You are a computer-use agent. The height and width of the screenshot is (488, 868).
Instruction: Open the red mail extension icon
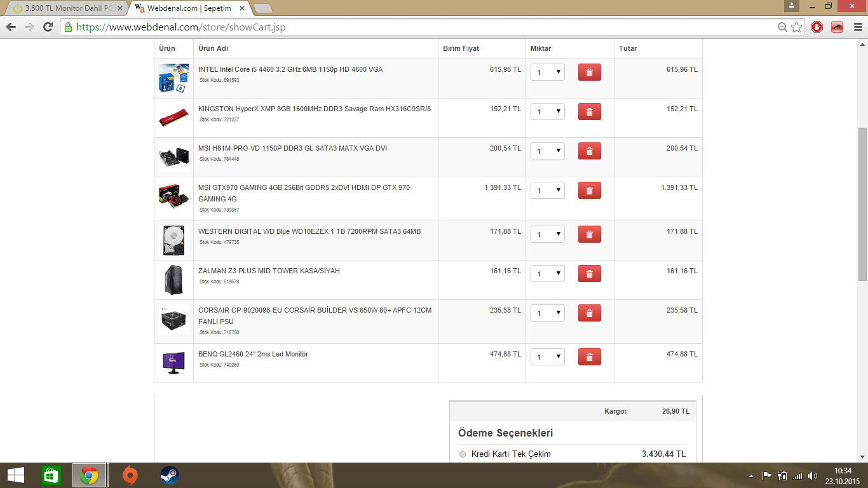point(837,27)
